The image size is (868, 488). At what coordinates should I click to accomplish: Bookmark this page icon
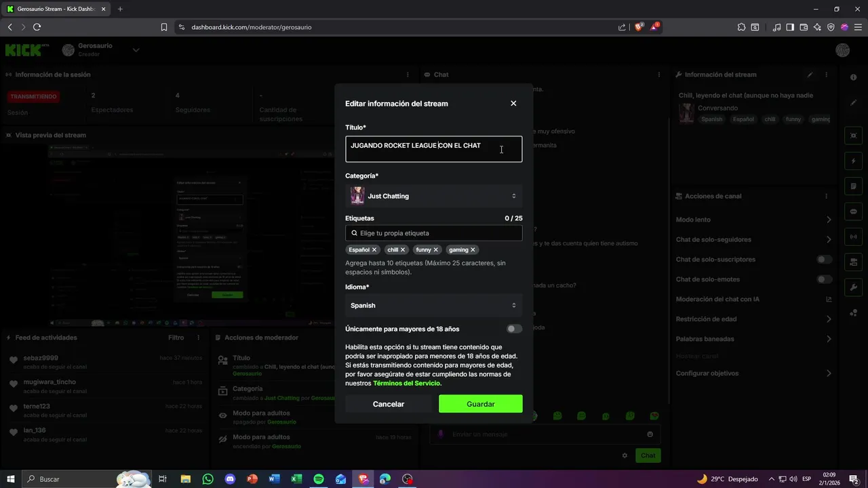[164, 27]
